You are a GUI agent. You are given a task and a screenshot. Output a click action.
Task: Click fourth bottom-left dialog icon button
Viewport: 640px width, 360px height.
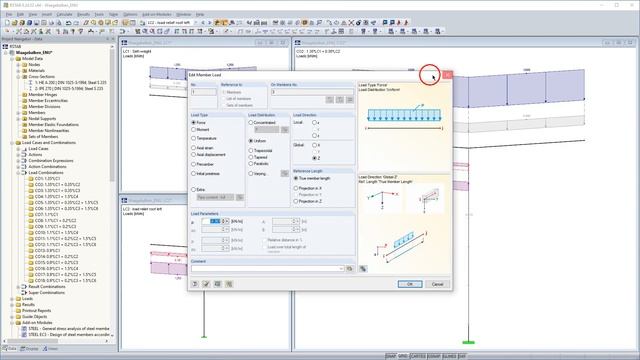pyautogui.click(x=229, y=284)
